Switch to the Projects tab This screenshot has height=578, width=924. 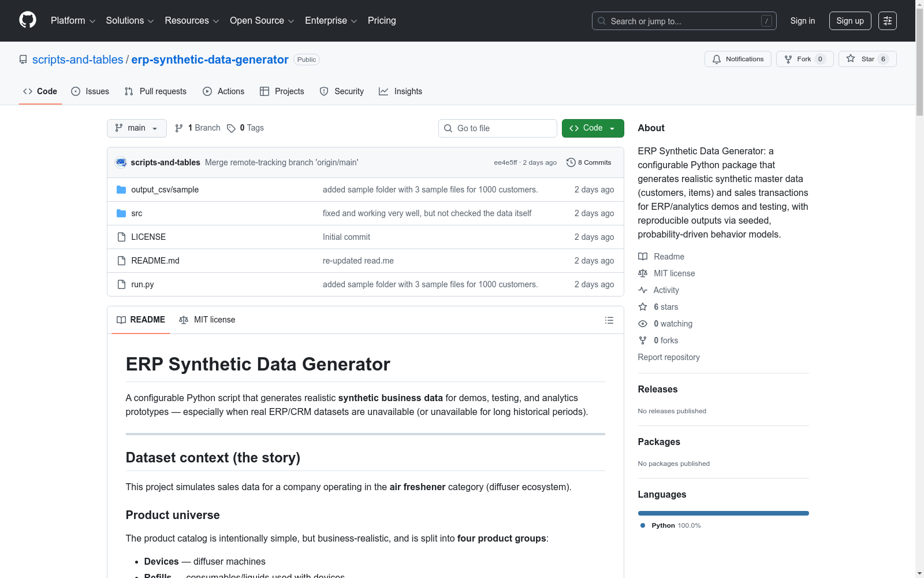(x=282, y=91)
